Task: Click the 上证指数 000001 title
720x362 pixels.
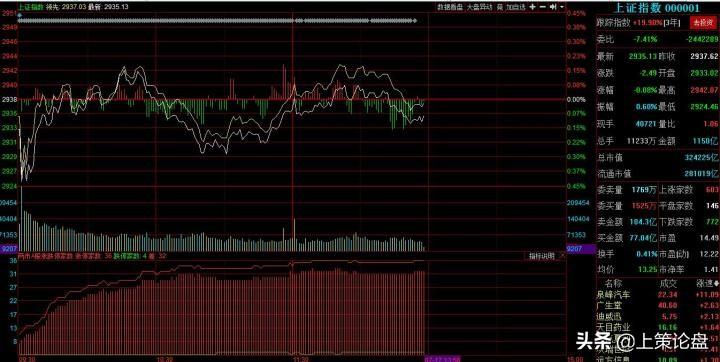Action: point(657,8)
